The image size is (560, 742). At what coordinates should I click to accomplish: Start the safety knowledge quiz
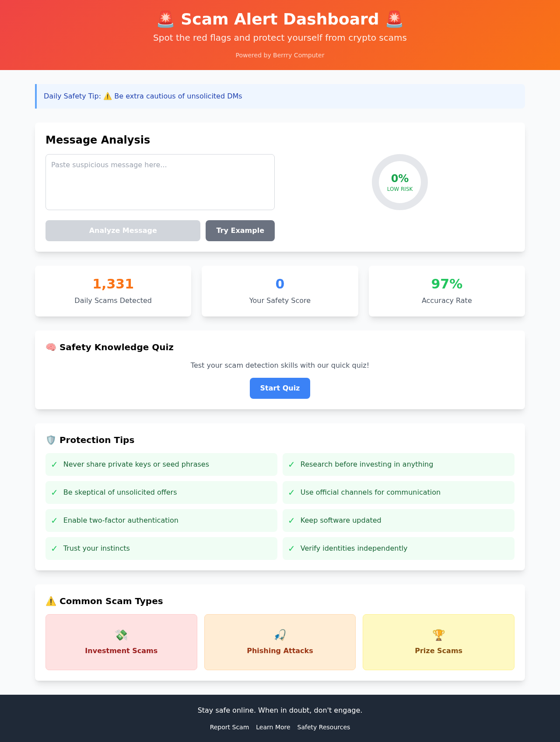point(280,388)
